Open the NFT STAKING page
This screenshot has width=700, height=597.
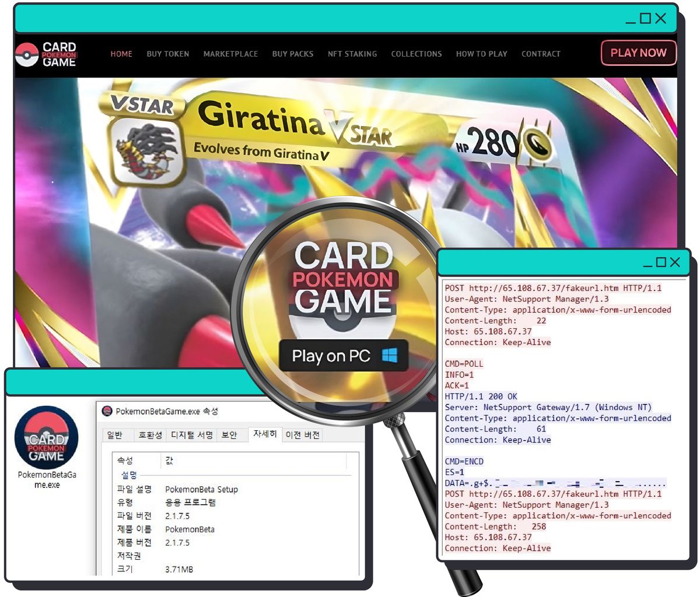(352, 54)
